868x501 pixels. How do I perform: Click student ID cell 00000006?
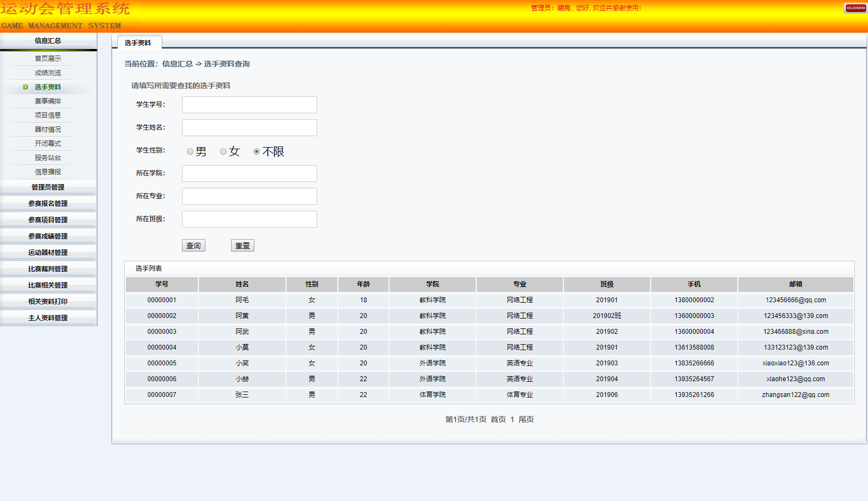click(162, 379)
